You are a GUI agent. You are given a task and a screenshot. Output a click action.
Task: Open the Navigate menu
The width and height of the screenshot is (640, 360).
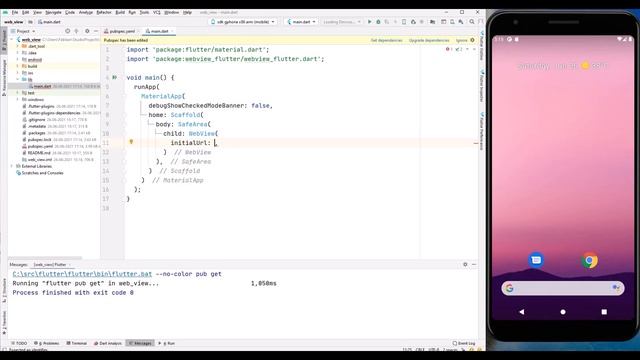click(53, 12)
